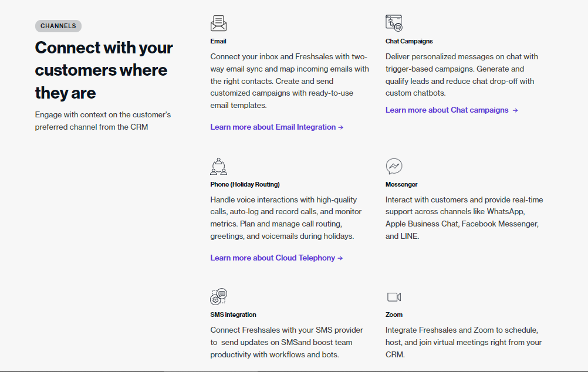Click the Chat Campaigns icon
This screenshot has height=372, width=588.
(x=394, y=23)
